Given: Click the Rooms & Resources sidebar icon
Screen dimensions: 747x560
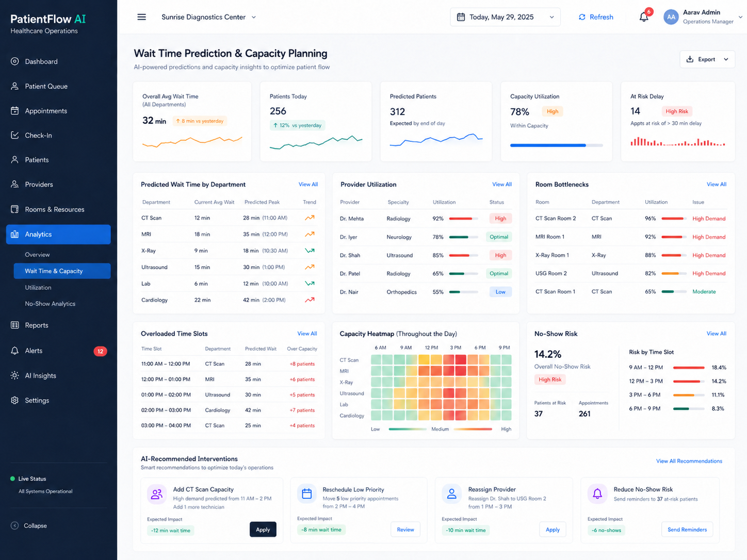Looking at the screenshot, I should click(15, 209).
